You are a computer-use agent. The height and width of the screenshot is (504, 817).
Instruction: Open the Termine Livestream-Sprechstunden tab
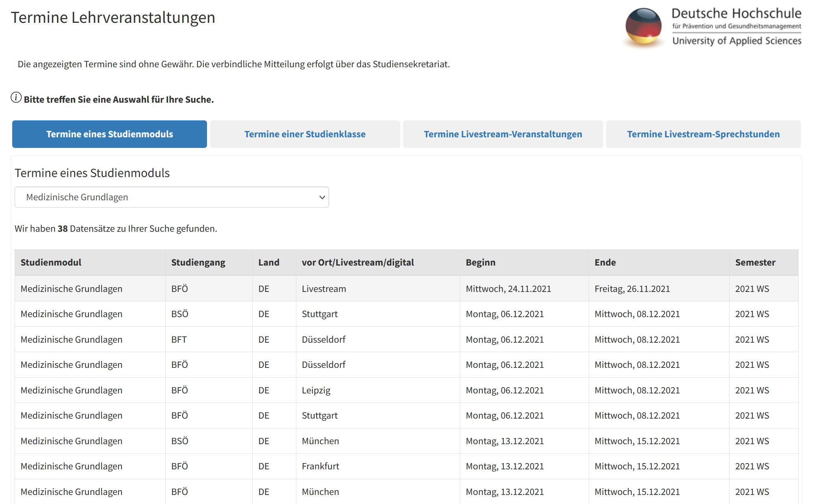pyautogui.click(x=703, y=134)
